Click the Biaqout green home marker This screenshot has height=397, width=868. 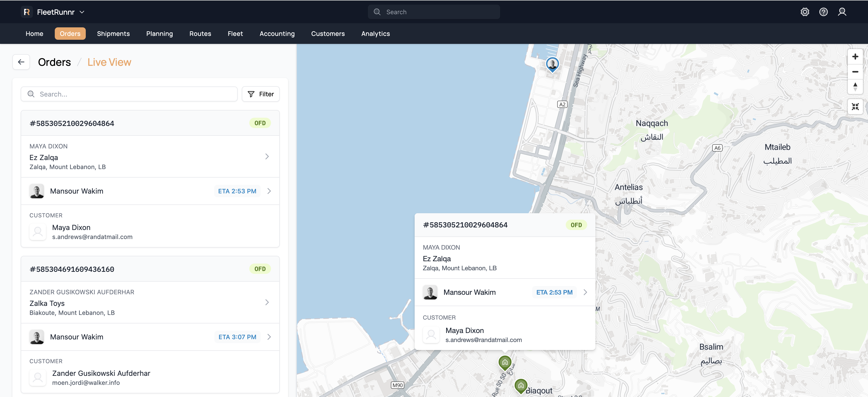[x=521, y=386]
